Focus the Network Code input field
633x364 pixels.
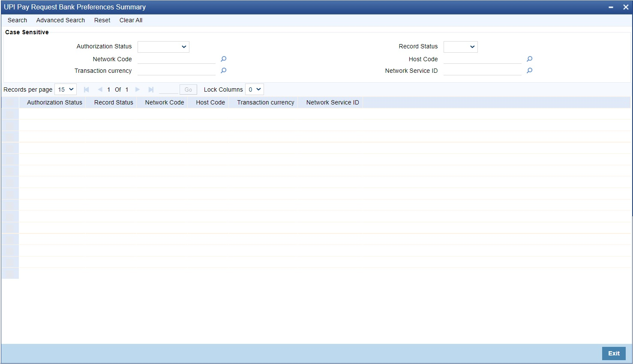tap(177, 59)
